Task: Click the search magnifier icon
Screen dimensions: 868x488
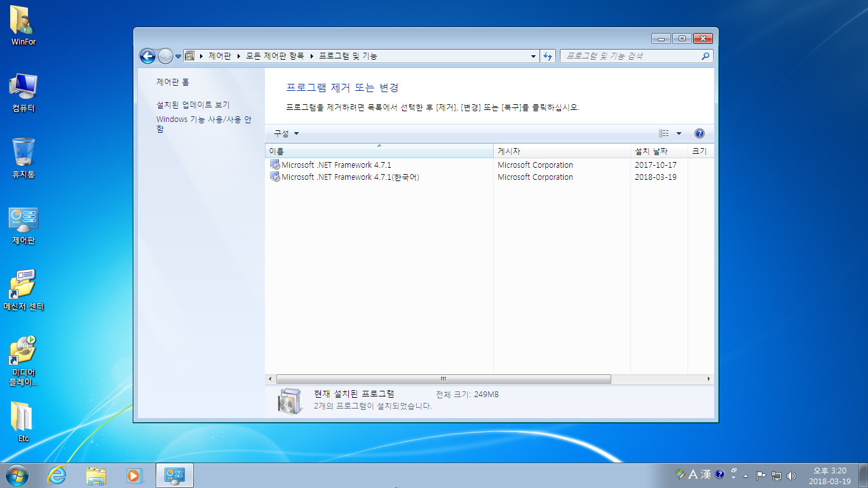Action: (705, 56)
